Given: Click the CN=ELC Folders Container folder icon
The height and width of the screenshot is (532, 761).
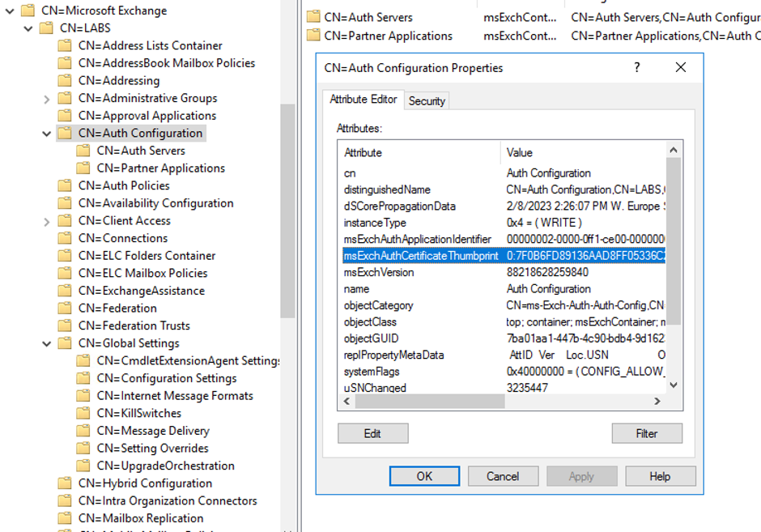Looking at the screenshot, I should point(65,255).
